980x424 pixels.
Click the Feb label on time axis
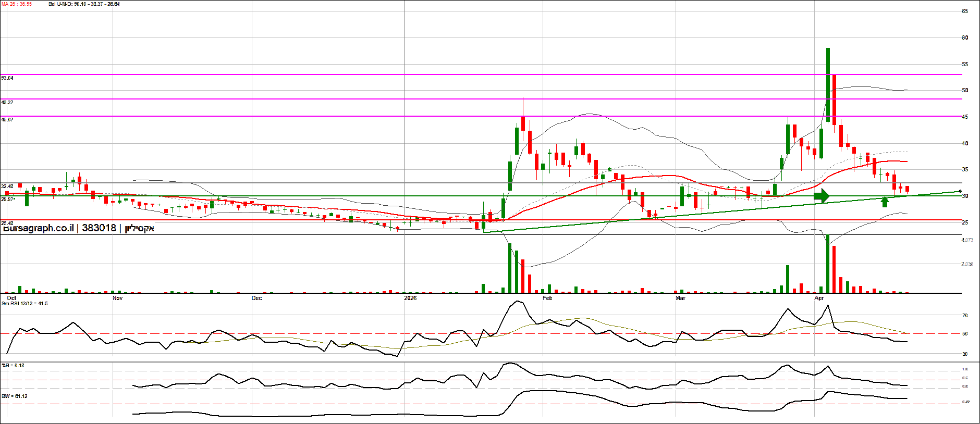(547, 298)
